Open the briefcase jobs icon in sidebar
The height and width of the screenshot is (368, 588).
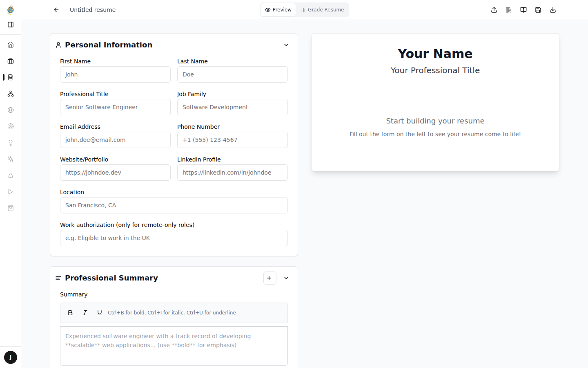[11, 61]
